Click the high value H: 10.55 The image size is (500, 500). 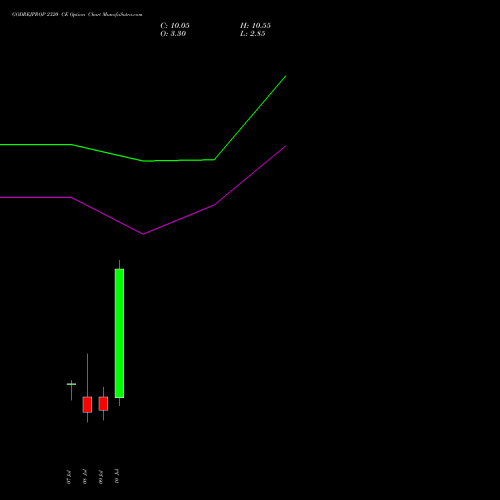pyautogui.click(x=255, y=26)
